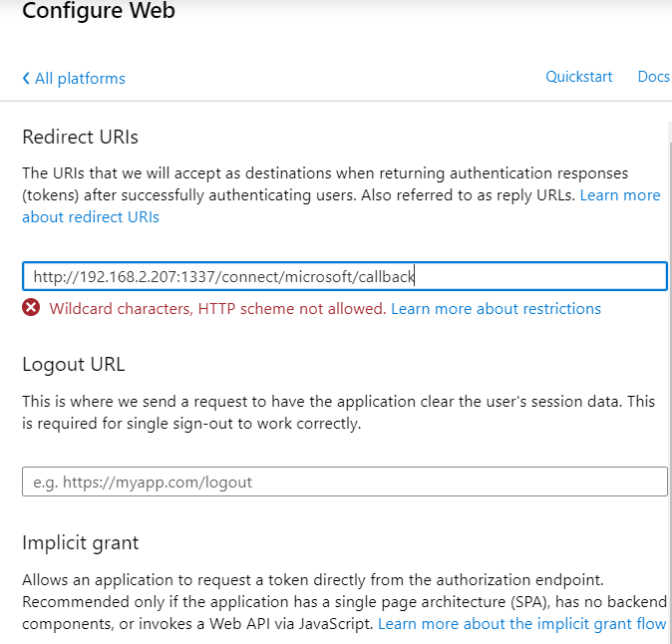The width and height of the screenshot is (672, 644).
Task: Click the Logout URL section heading
Action: (74, 364)
